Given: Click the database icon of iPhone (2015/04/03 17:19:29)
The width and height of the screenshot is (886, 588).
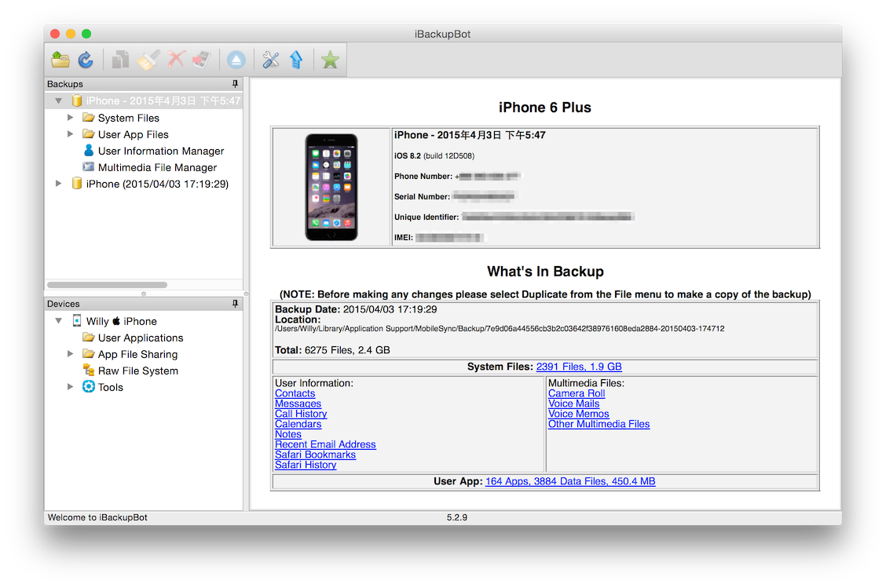Looking at the screenshot, I should [77, 184].
